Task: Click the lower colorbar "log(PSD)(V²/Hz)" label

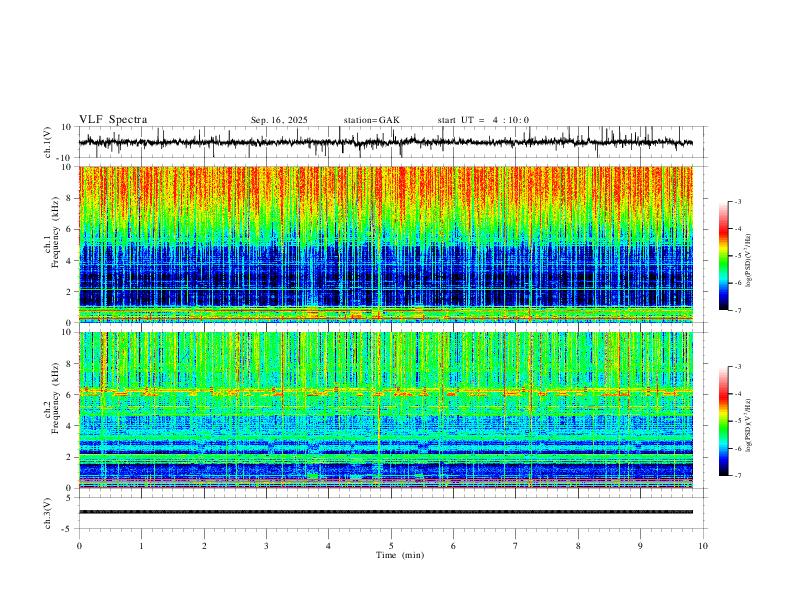Action: click(x=749, y=425)
